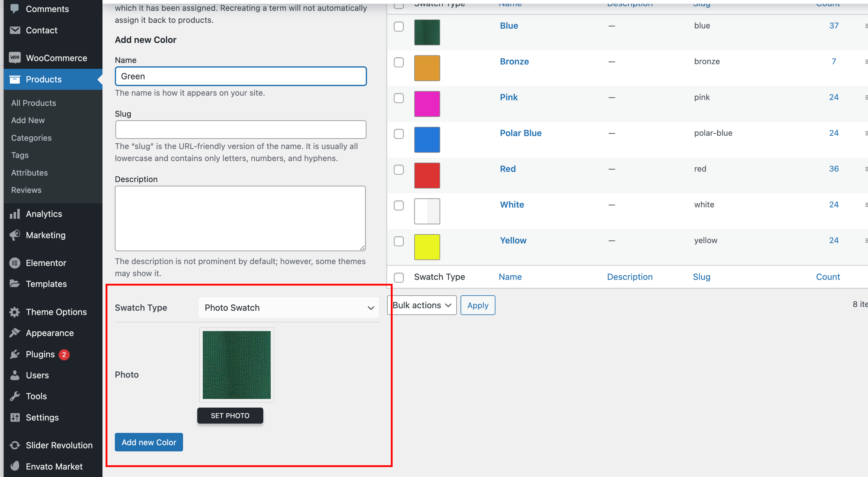Click into the Slug text field
Image resolution: width=868 pixels, height=477 pixels.
240,130
